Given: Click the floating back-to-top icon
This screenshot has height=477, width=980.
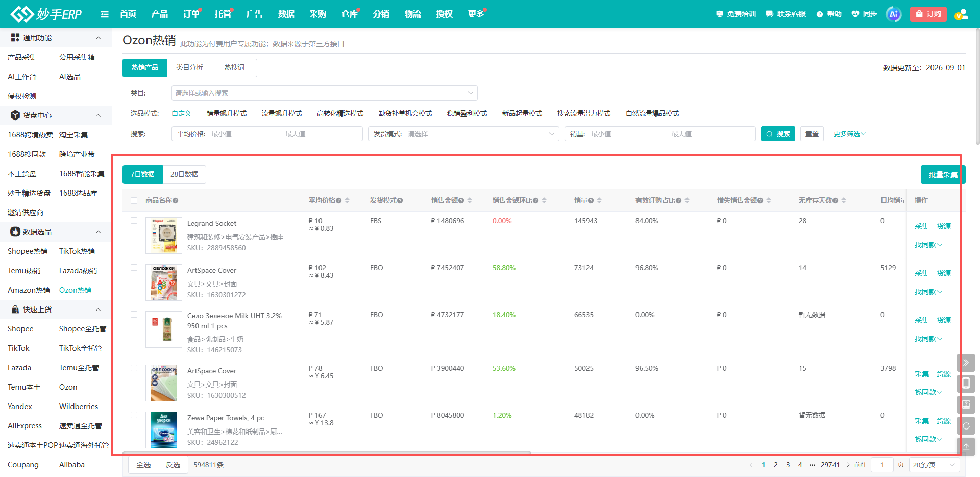Looking at the screenshot, I should point(966,446).
